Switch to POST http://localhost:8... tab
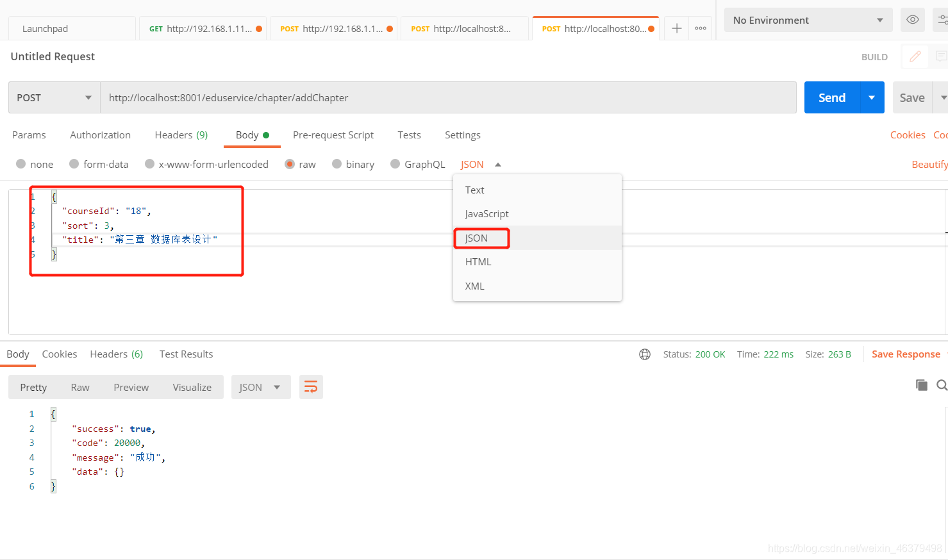 coord(464,28)
